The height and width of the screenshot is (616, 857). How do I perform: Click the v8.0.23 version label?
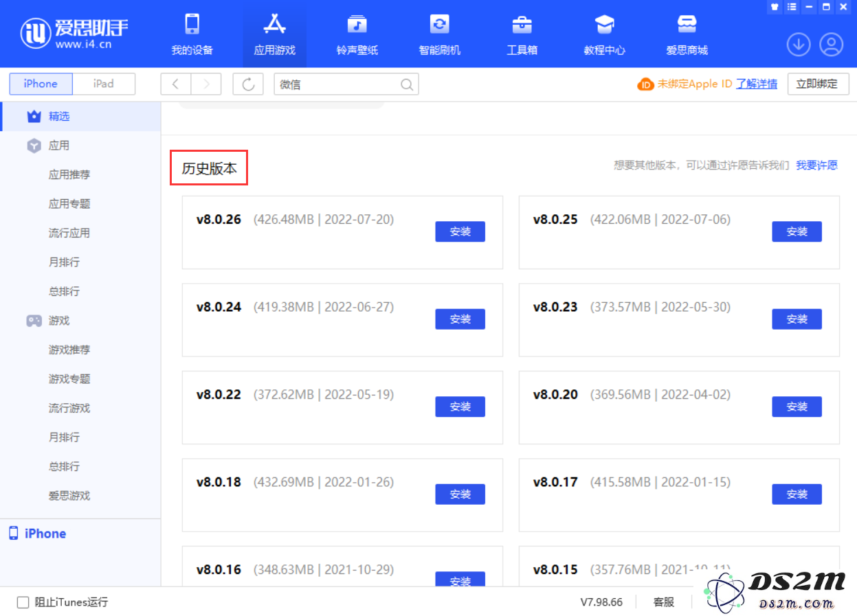pos(555,307)
